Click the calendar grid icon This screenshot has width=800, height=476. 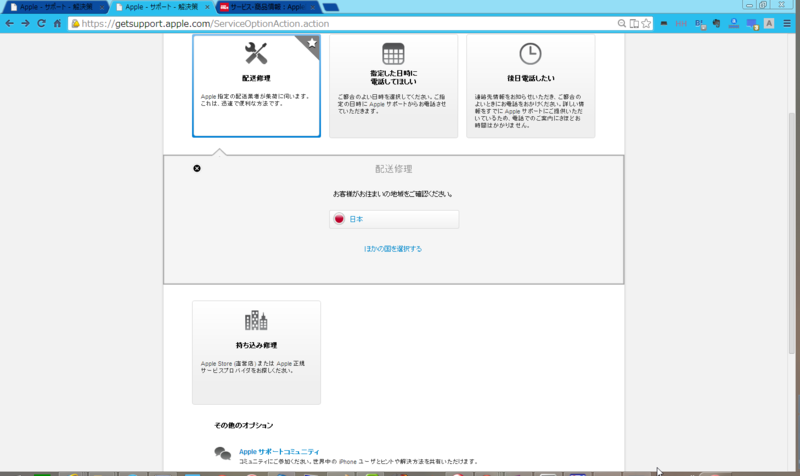[393, 54]
